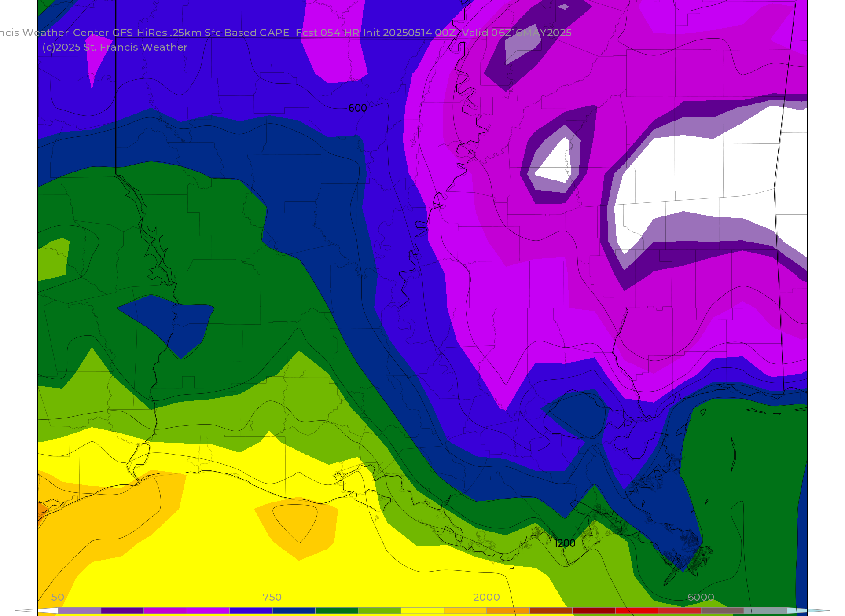Choose the dark green swatch in the legend
Screen dimensions: 845x616
tap(337, 611)
